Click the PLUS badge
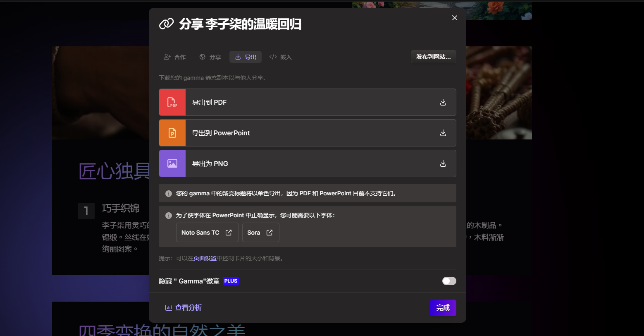The height and width of the screenshot is (336, 644). click(231, 281)
